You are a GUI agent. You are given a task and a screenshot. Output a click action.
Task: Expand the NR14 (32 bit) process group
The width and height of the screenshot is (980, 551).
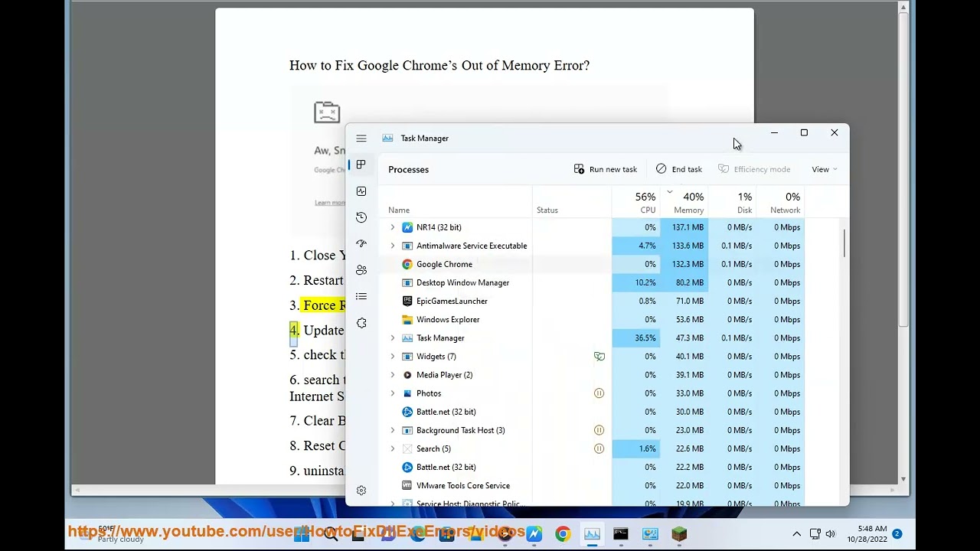393,227
